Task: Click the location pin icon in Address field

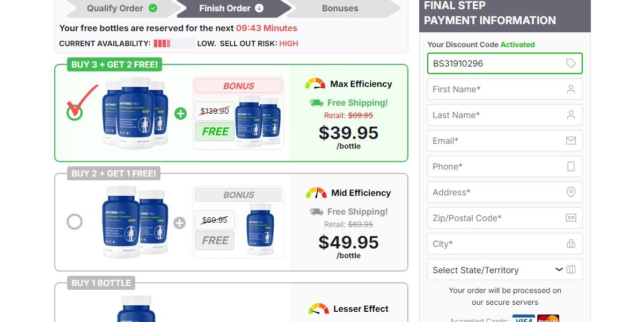Action: coord(571,192)
